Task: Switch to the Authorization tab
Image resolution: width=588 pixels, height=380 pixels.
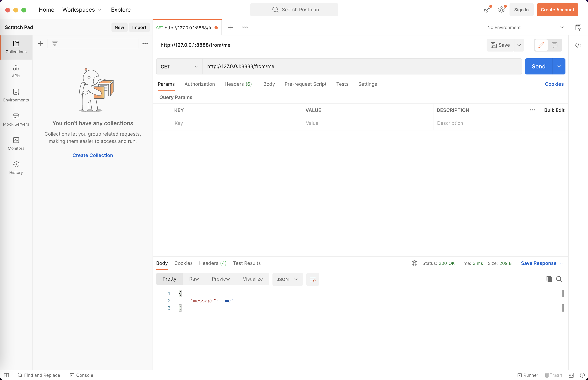Action: (x=199, y=84)
